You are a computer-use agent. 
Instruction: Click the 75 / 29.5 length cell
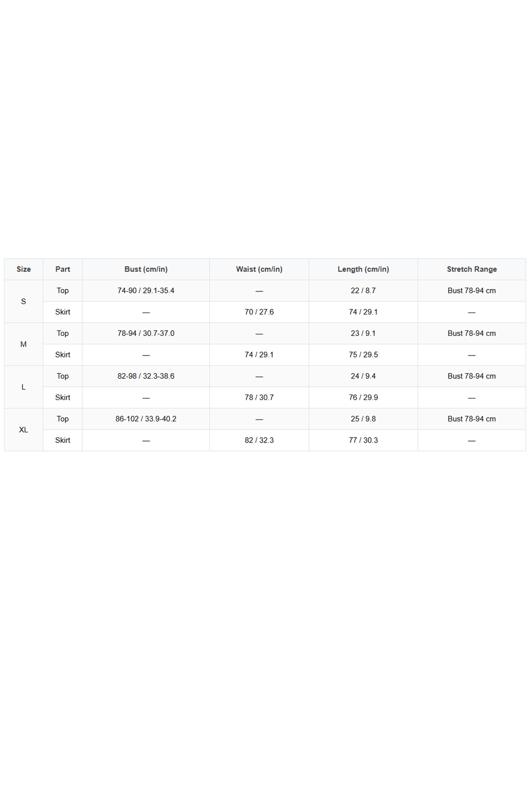point(363,355)
